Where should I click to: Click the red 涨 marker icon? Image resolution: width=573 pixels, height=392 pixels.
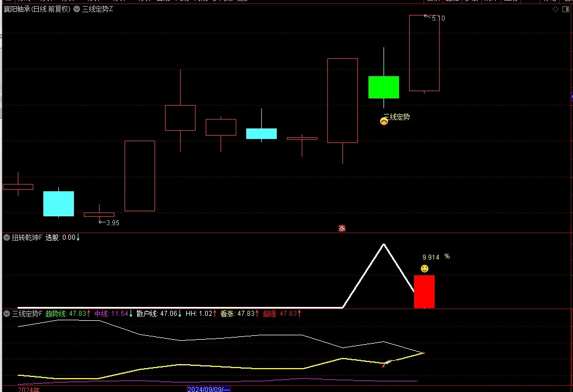[x=342, y=228]
